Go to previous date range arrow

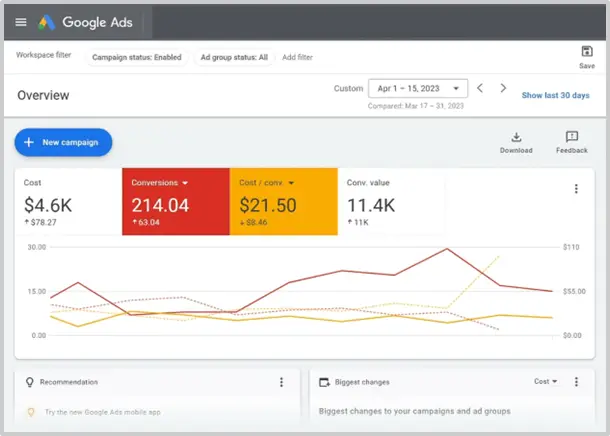coord(480,88)
